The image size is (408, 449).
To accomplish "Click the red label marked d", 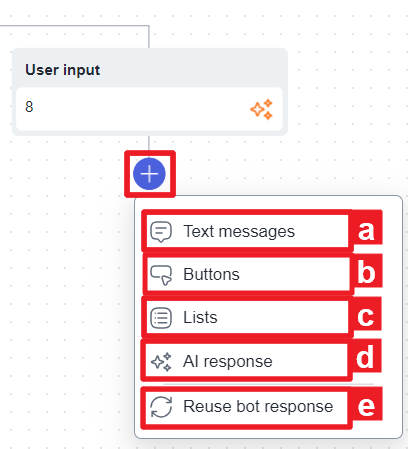I will click(x=365, y=357).
